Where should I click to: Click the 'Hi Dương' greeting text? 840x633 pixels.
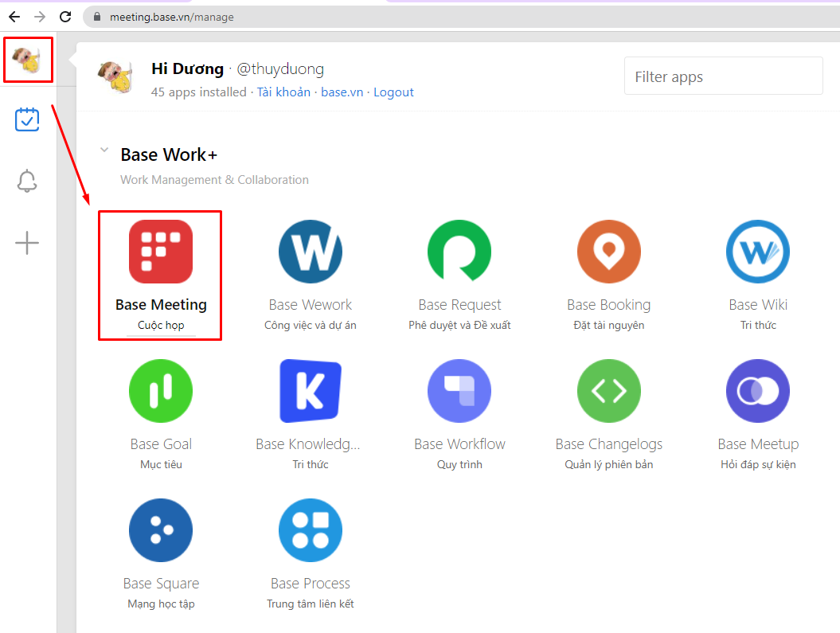pyautogui.click(x=187, y=68)
